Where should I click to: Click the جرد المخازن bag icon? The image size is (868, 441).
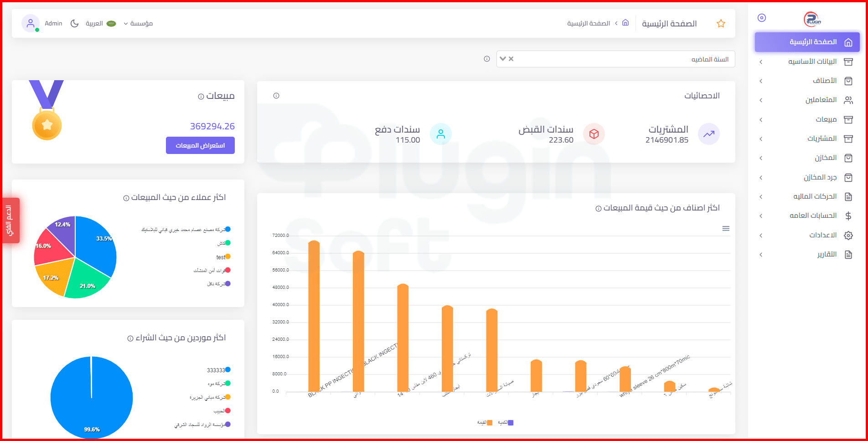click(x=848, y=177)
